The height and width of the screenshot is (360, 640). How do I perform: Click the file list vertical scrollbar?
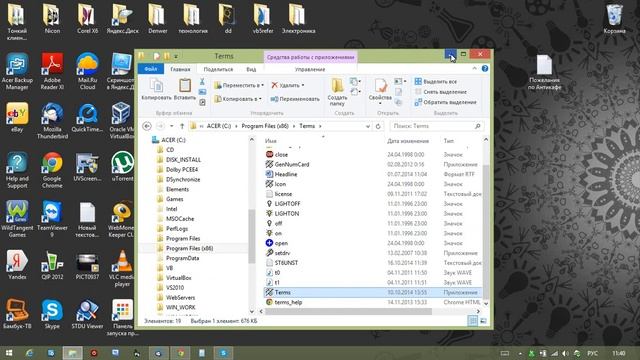pos(486,231)
